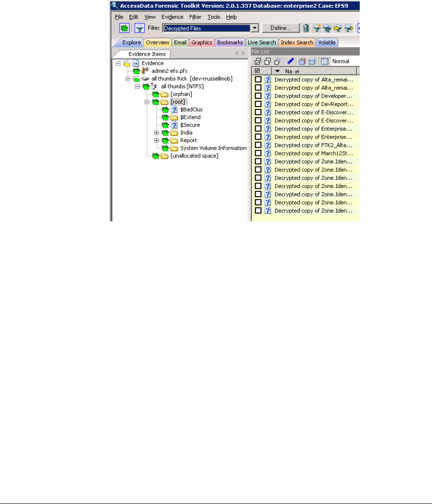The height and width of the screenshot is (504, 432).
Task: Open the File menu
Action: click(119, 17)
